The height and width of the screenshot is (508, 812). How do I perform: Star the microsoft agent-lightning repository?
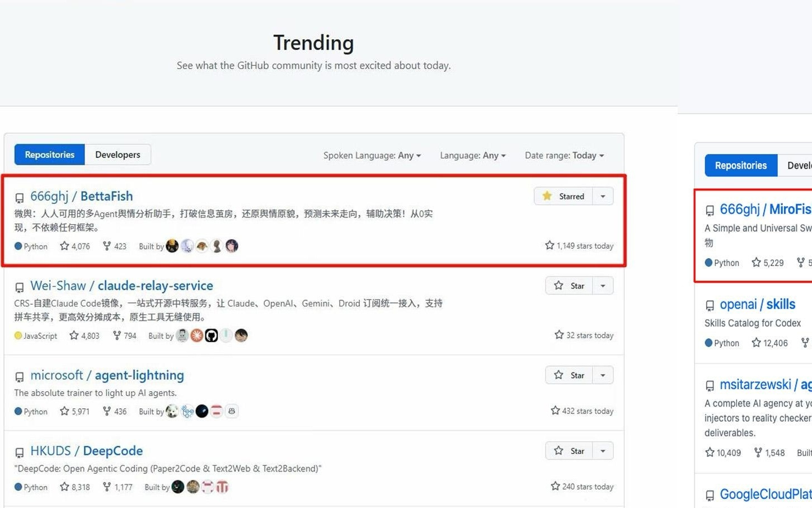click(569, 375)
